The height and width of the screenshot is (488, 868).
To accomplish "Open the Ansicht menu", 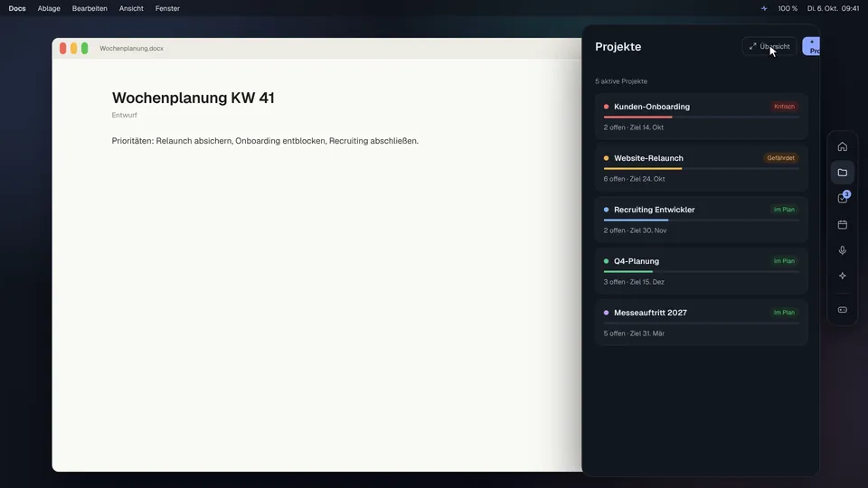I will [x=131, y=8].
